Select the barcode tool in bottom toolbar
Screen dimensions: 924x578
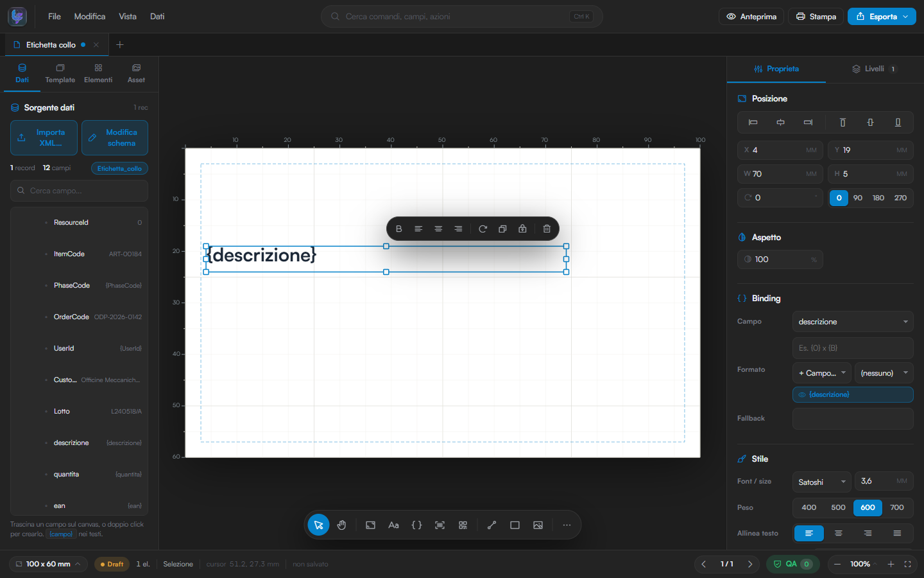pos(440,525)
